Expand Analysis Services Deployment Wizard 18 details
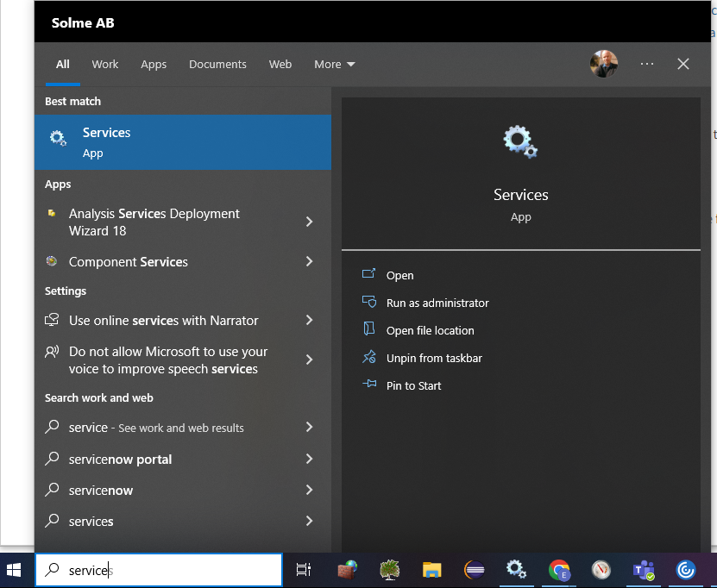The width and height of the screenshot is (717, 588). [x=310, y=222]
